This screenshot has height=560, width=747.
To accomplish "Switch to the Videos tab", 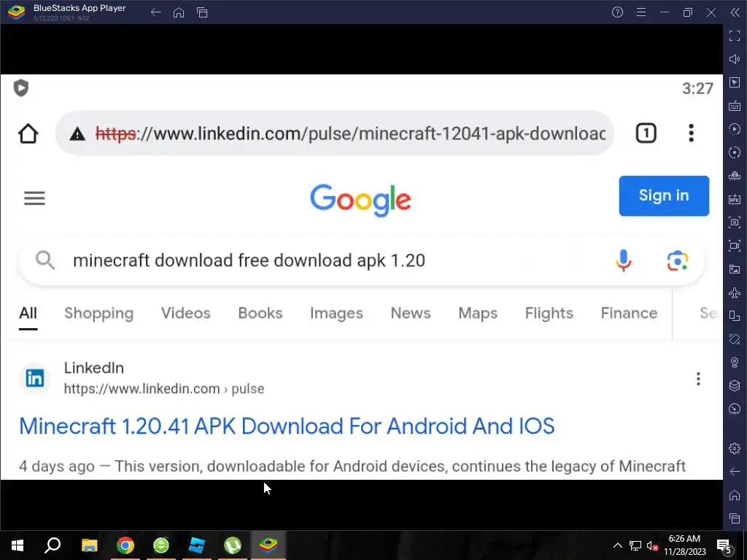I will 186,314.
